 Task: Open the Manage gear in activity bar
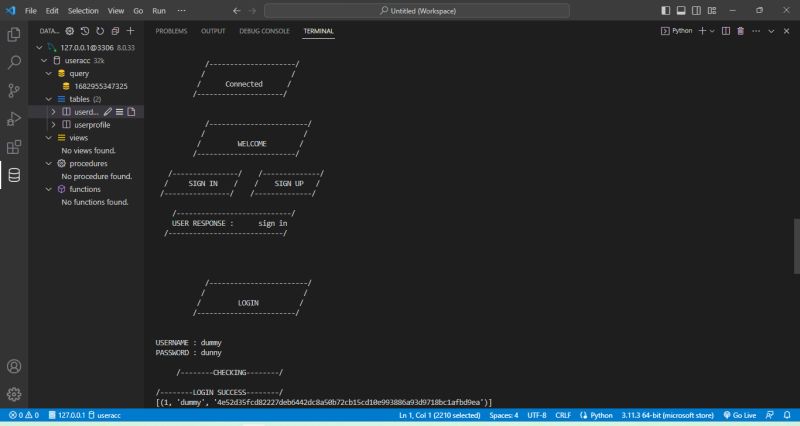coord(14,394)
